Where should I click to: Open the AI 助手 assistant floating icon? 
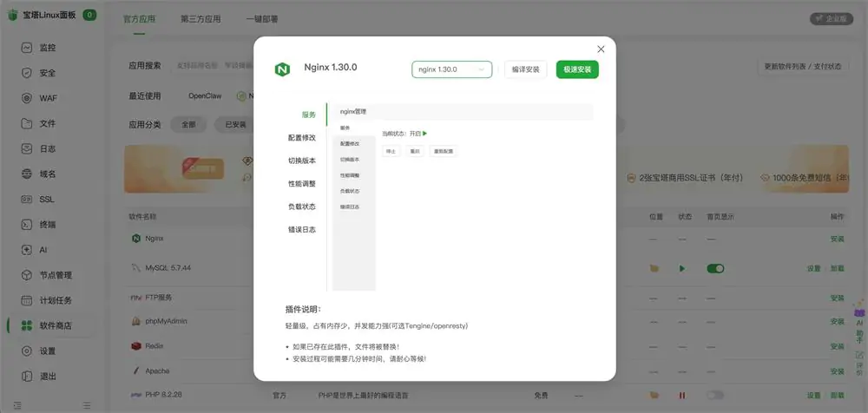point(859,322)
